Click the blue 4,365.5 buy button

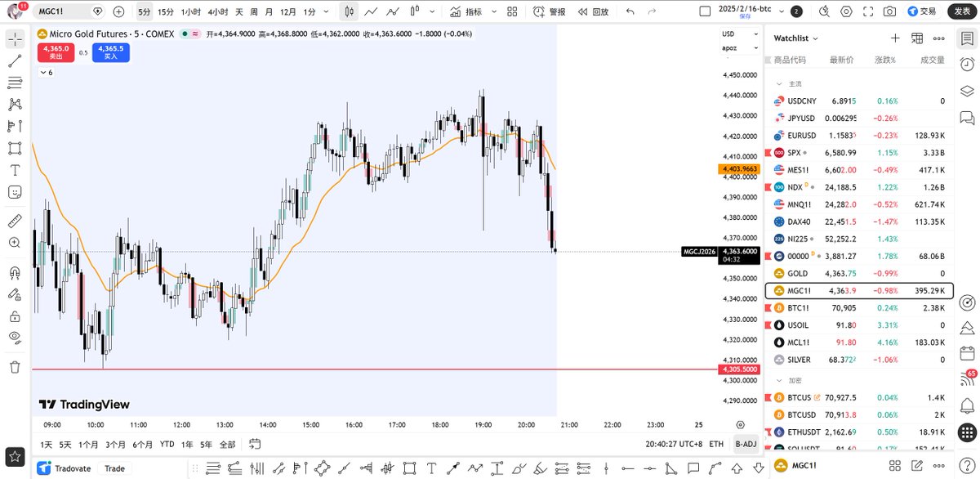(x=110, y=52)
